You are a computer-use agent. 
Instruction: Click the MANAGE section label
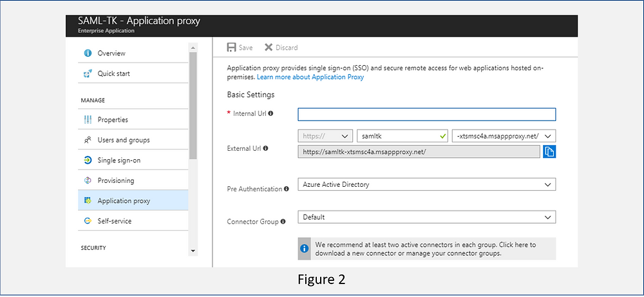[93, 101]
